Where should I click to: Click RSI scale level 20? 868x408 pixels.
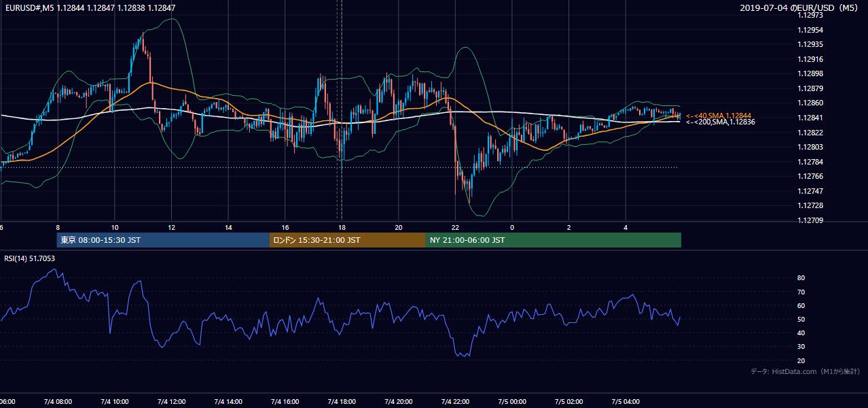(x=801, y=360)
